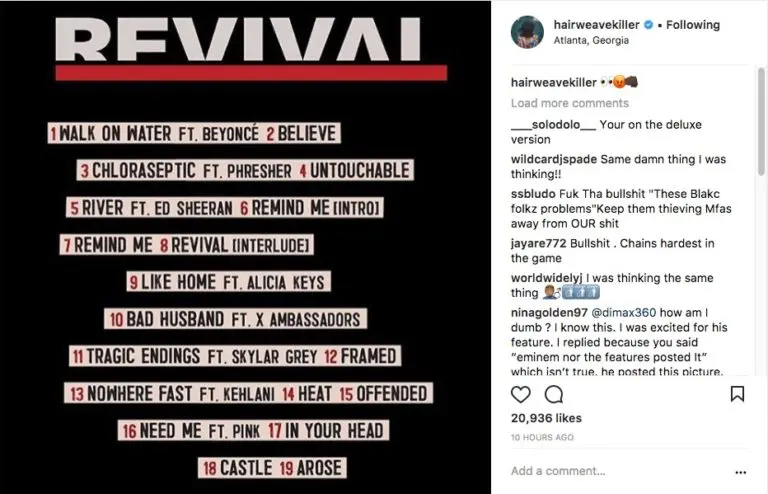Click the hairweavekiller profile avatar
Viewport: 768px width, 494px height.
click(x=527, y=32)
